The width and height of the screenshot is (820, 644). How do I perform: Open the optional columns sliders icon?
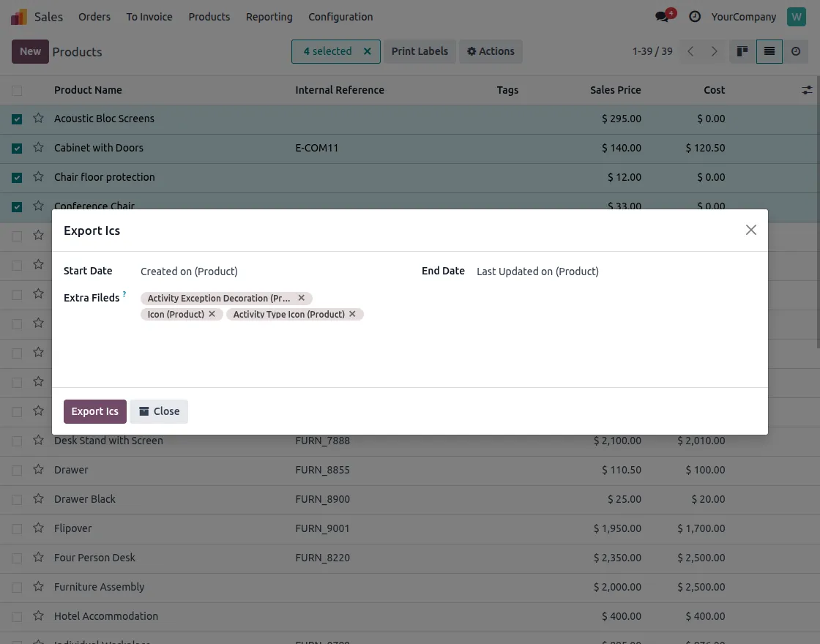[x=806, y=89]
